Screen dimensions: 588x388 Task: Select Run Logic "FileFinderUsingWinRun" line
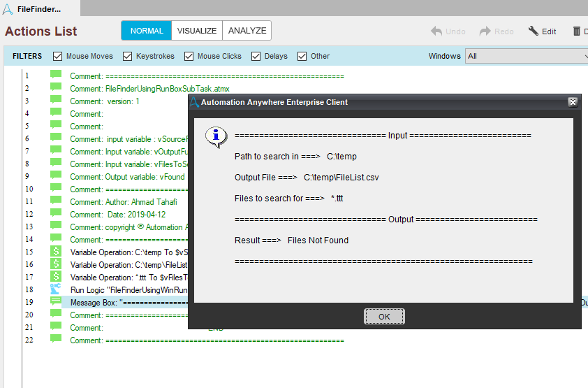tap(129, 290)
